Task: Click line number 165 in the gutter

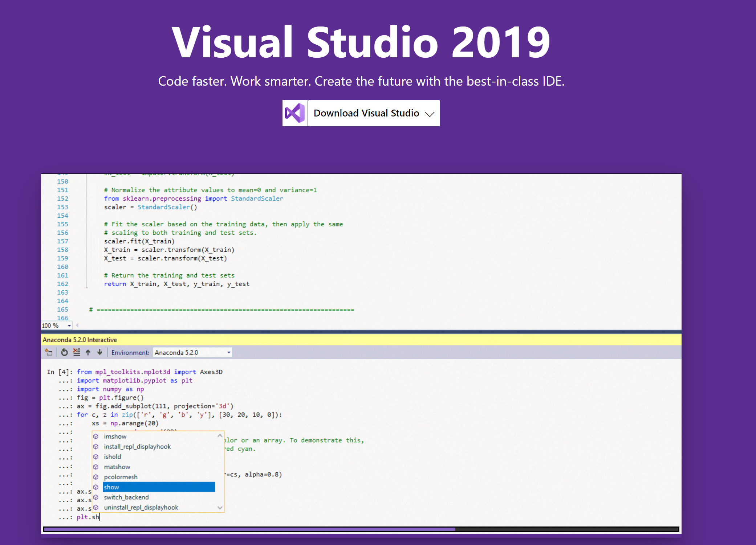Action: tap(62, 310)
